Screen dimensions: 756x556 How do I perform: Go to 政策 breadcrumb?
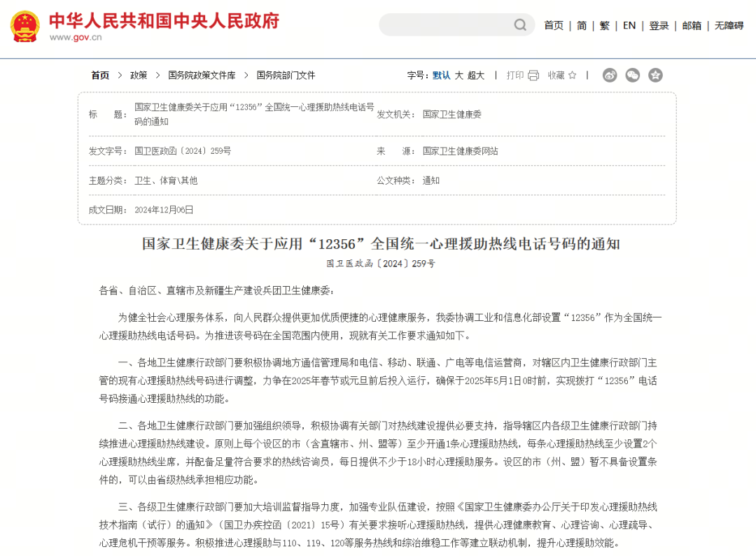[x=139, y=75]
